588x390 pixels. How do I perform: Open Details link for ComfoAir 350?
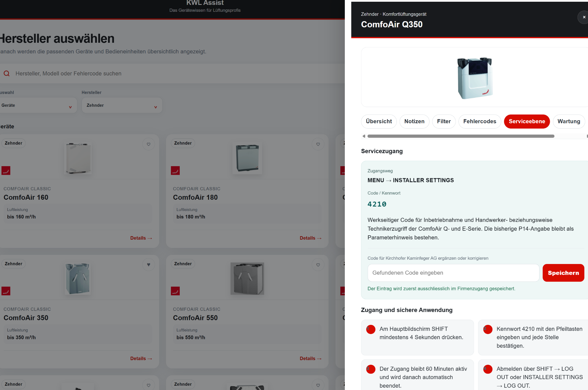pyautogui.click(x=141, y=358)
